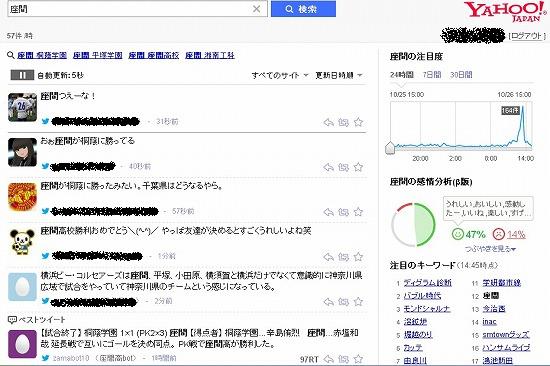Favorite star on tweet 座間つえーな！

coord(358,122)
